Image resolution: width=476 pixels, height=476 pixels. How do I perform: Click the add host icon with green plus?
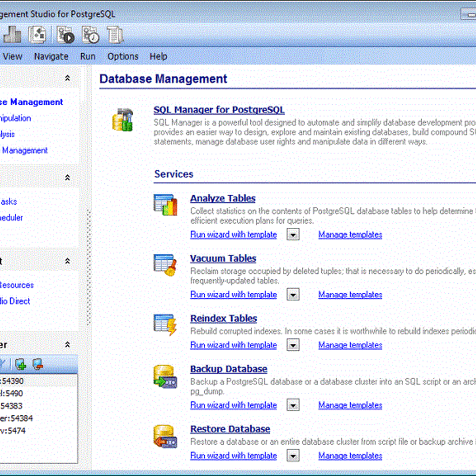(x=20, y=364)
